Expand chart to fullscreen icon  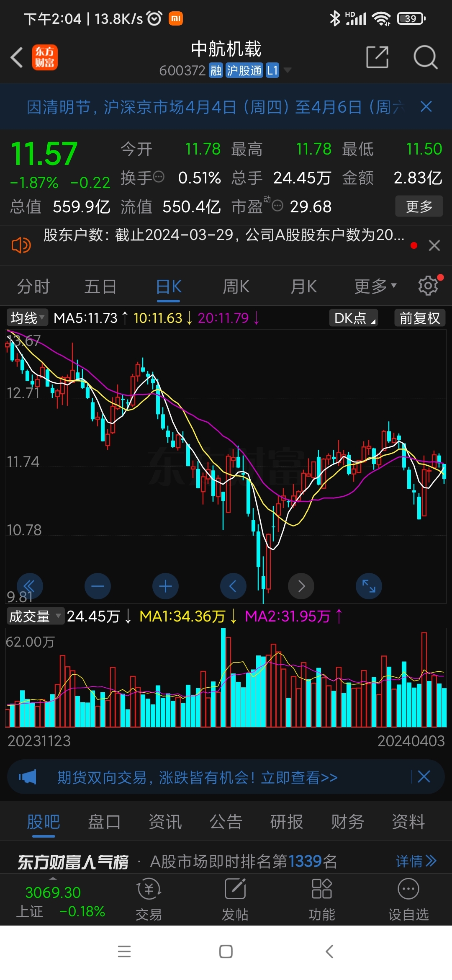click(369, 586)
